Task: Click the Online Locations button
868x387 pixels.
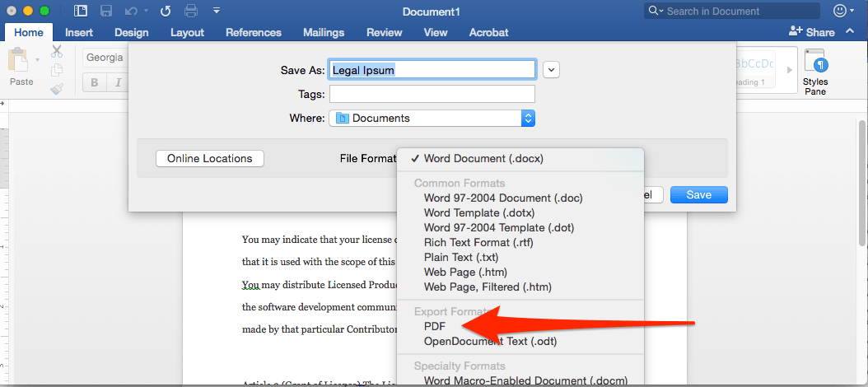Action: pyautogui.click(x=210, y=158)
